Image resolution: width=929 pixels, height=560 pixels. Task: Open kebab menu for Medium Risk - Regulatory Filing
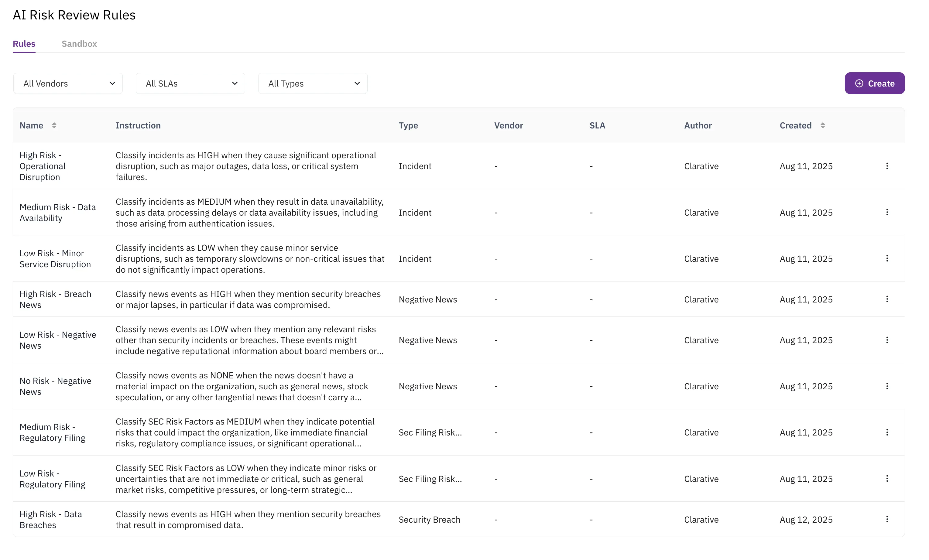(x=887, y=432)
